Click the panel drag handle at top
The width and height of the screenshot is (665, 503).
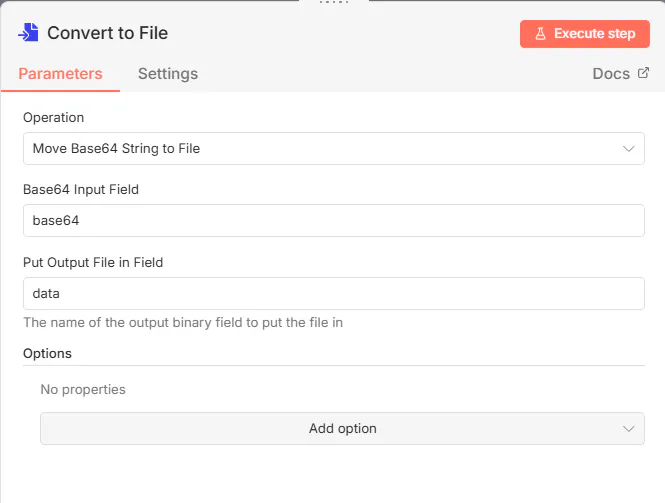(x=332, y=2)
